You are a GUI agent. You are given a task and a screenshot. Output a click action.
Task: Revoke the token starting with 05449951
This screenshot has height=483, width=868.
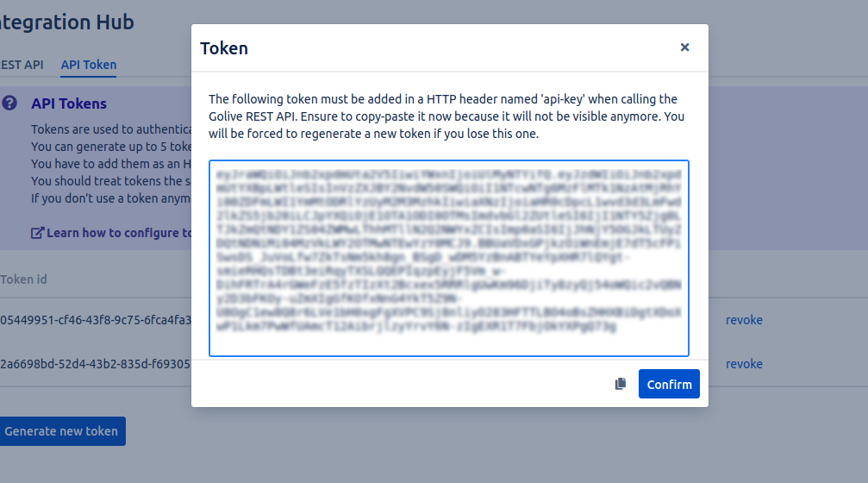tap(744, 320)
